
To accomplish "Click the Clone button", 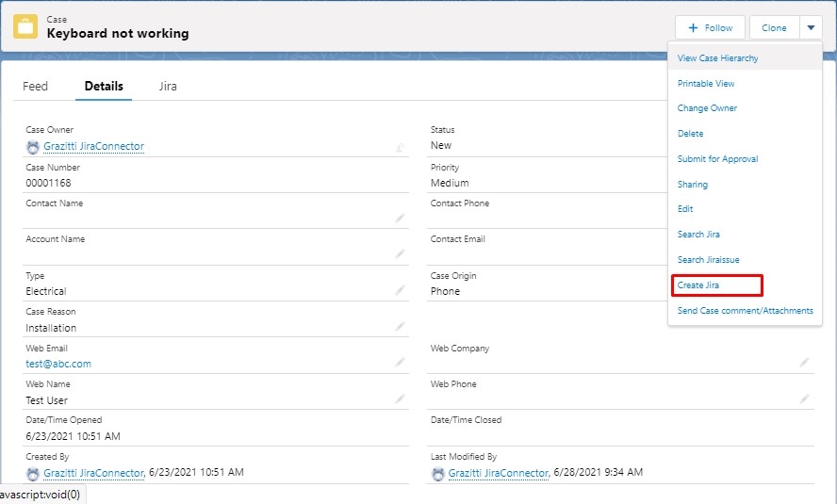I will point(774,27).
